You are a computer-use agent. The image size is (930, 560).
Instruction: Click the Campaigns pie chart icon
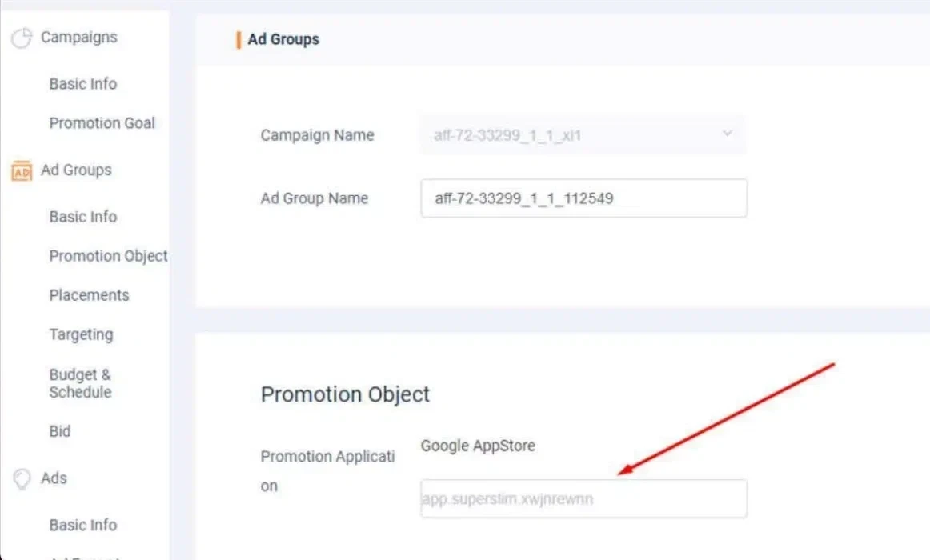tap(22, 38)
